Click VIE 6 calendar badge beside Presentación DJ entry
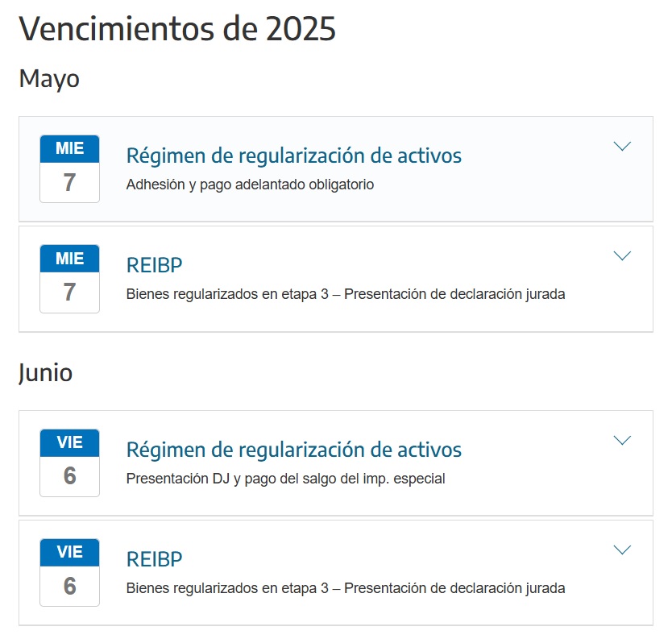Viewport: 672px width, 643px height. [69, 463]
